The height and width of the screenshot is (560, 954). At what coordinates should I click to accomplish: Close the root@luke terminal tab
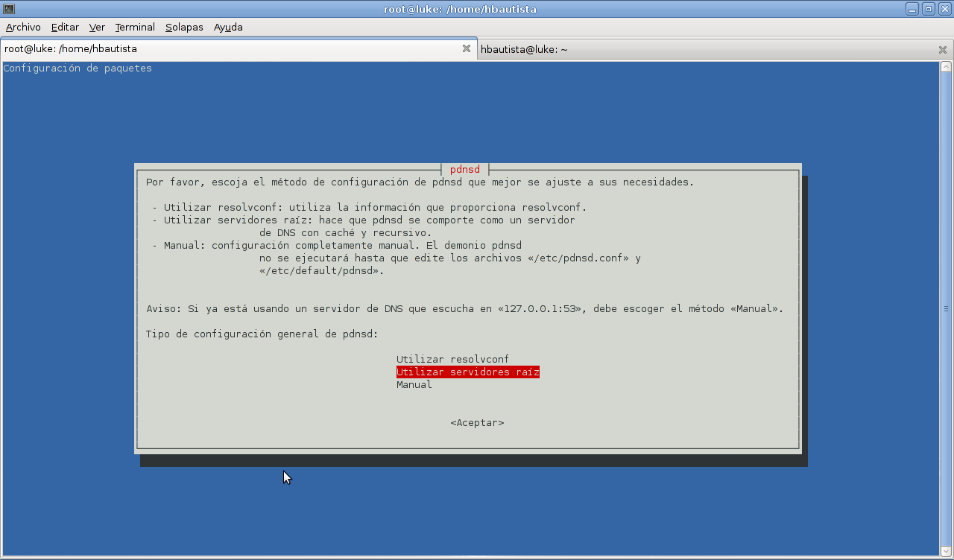click(x=467, y=48)
